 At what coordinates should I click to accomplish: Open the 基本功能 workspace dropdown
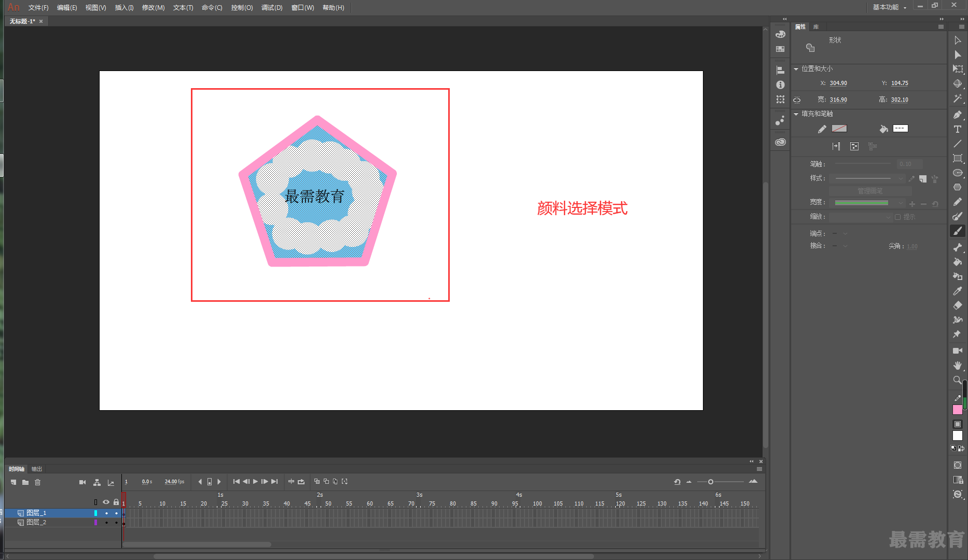tap(890, 7)
